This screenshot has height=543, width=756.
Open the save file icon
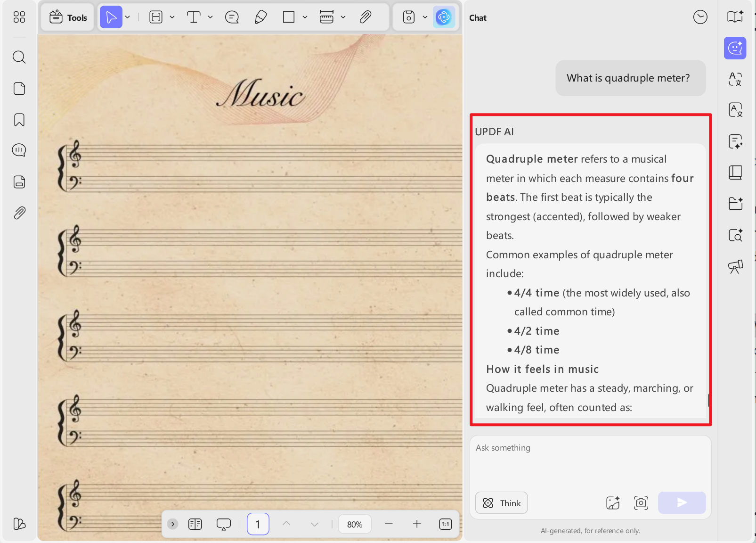pos(409,17)
